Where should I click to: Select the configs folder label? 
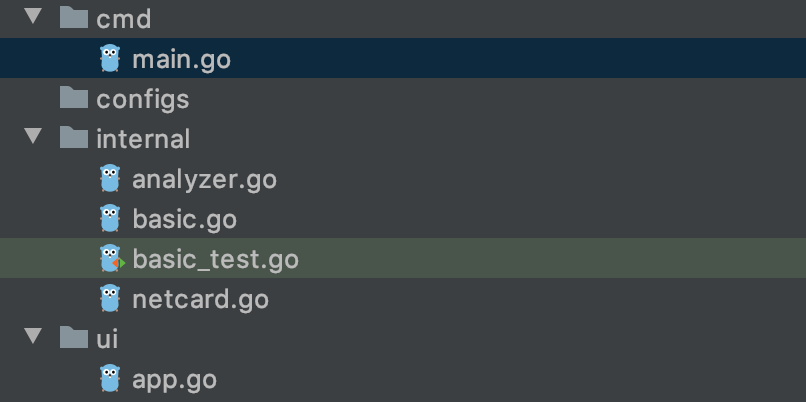pyautogui.click(x=142, y=99)
